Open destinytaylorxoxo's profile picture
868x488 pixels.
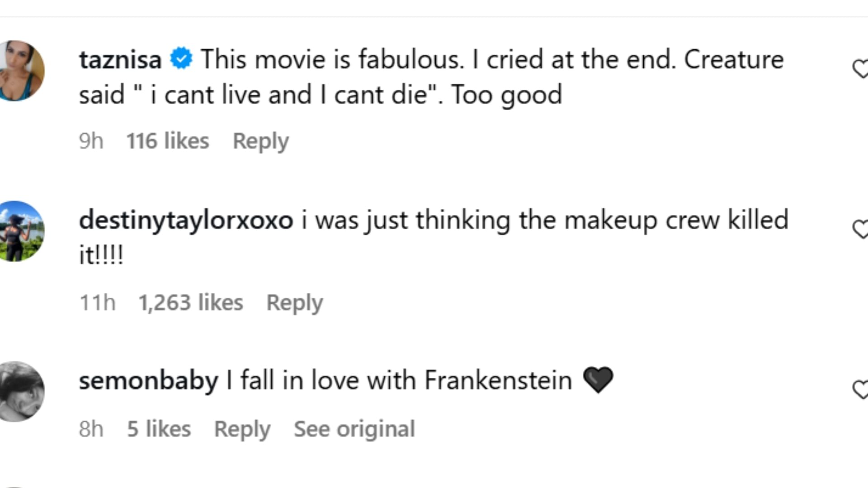[21, 231]
